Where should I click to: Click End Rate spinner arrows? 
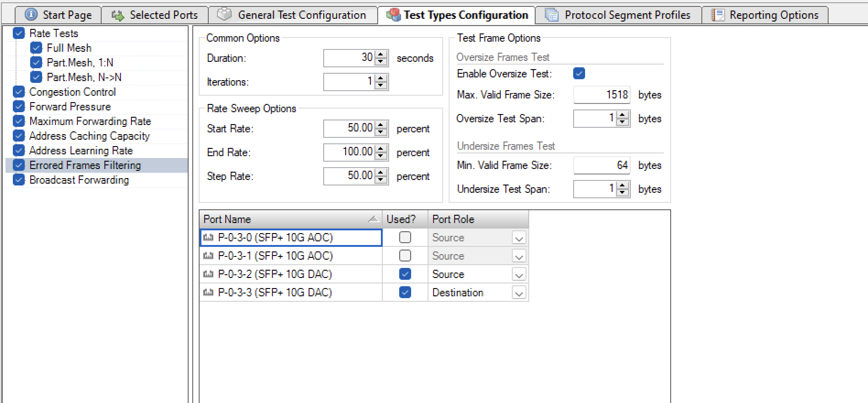click(381, 152)
